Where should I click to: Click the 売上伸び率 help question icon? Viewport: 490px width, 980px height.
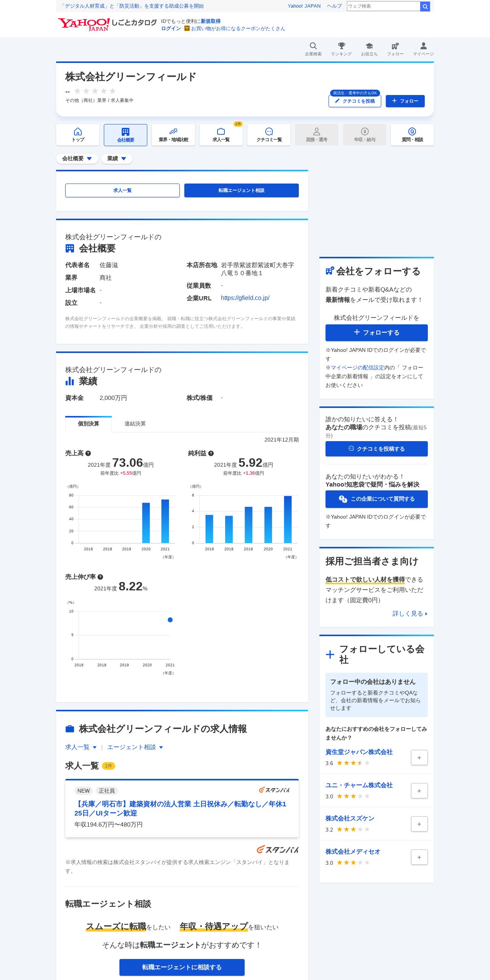100,577
